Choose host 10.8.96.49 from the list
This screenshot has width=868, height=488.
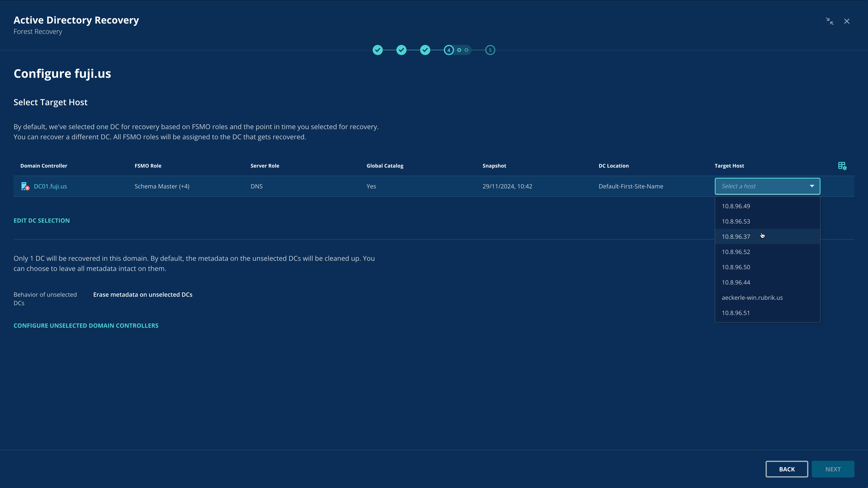[x=767, y=206]
